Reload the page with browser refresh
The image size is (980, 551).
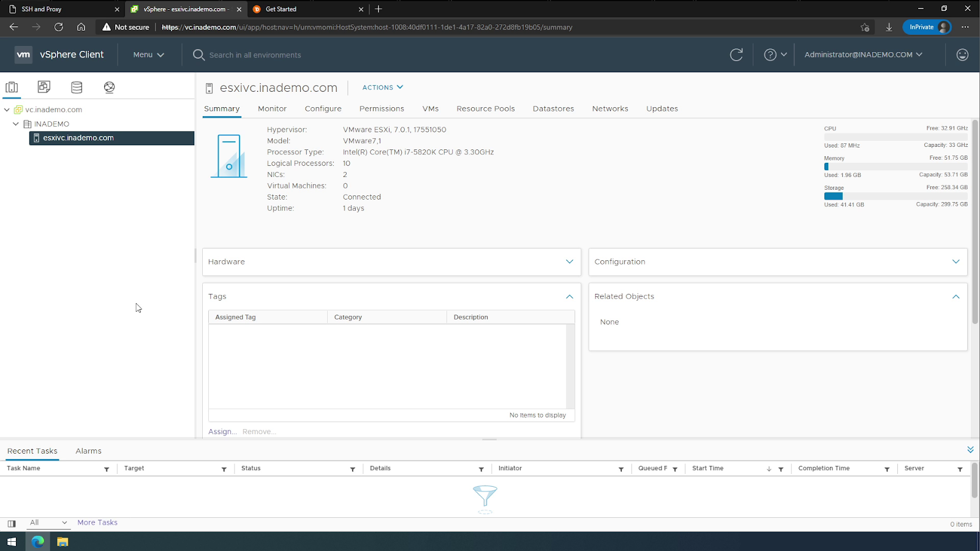click(x=59, y=27)
